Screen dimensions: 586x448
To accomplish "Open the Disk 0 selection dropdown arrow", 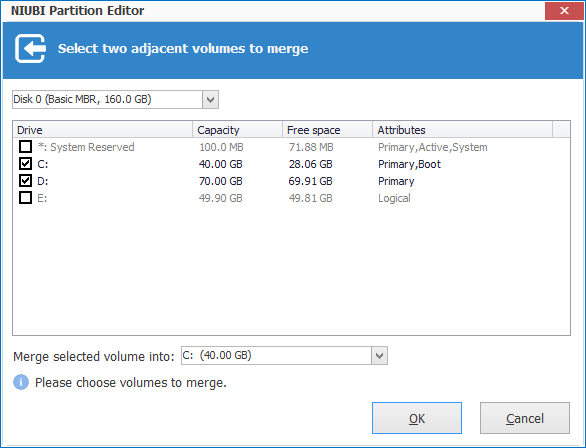I will click(x=210, y=100).
